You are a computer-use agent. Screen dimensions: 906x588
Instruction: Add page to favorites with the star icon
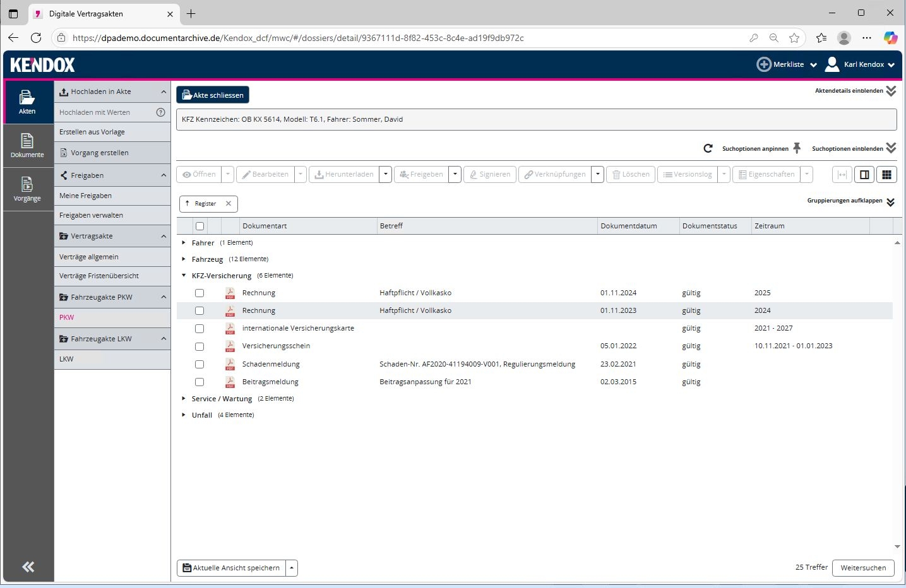click(794, 38)
